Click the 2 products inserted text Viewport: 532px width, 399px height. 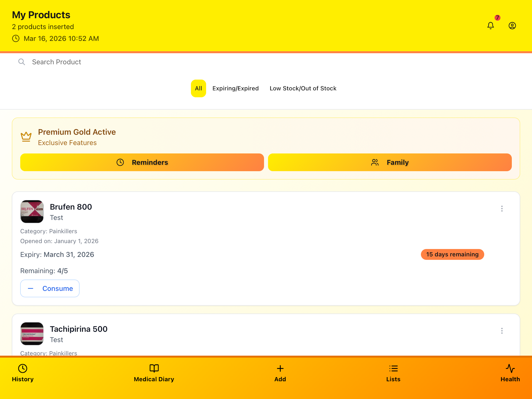43,27
